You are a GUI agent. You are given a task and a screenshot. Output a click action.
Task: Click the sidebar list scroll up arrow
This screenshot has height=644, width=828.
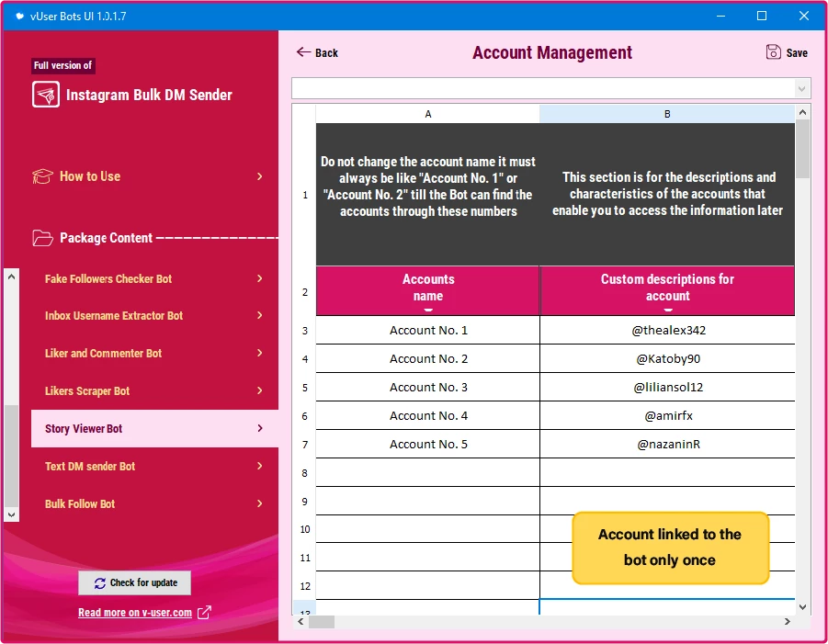(x=12, y=277)
